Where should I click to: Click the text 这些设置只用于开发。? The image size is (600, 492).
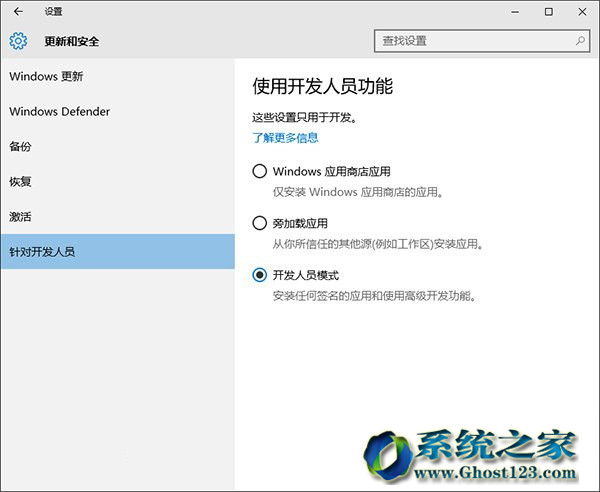pyautogui.click(x=305, y=117)
